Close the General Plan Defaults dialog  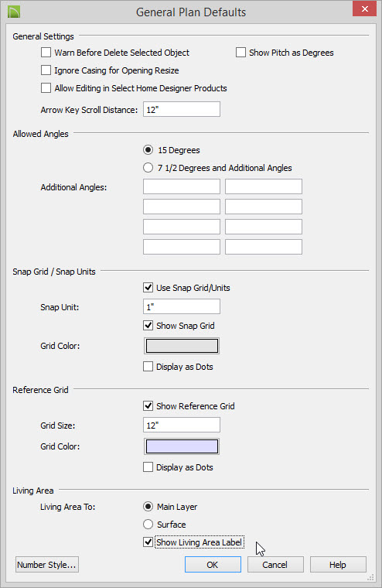(364, 9)
